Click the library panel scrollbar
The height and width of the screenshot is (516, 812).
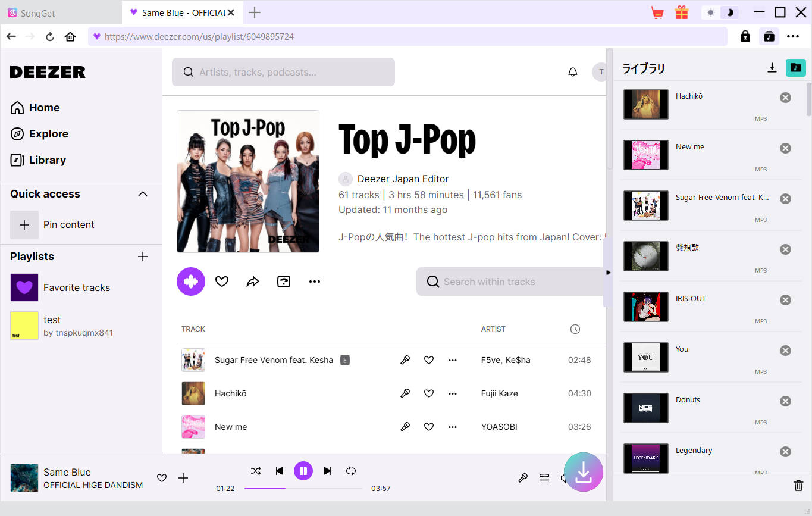pyautogui.click(x=809, y=99)
